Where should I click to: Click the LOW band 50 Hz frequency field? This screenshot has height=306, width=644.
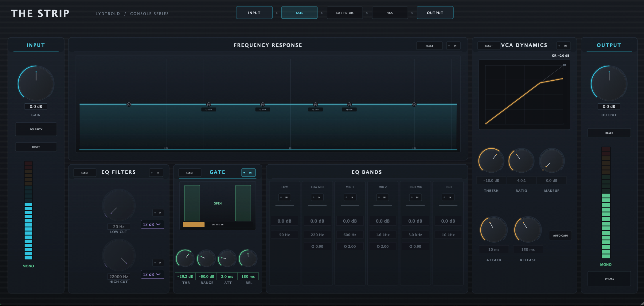point(285,235)
